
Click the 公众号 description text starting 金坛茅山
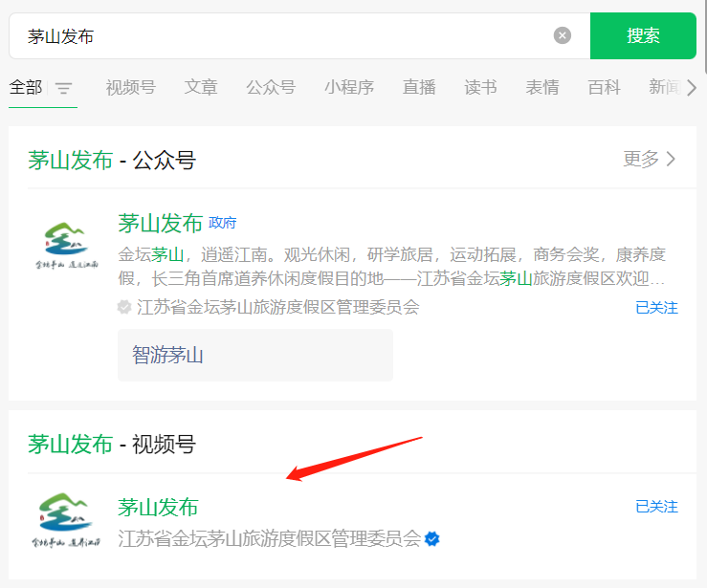point(391,267)
